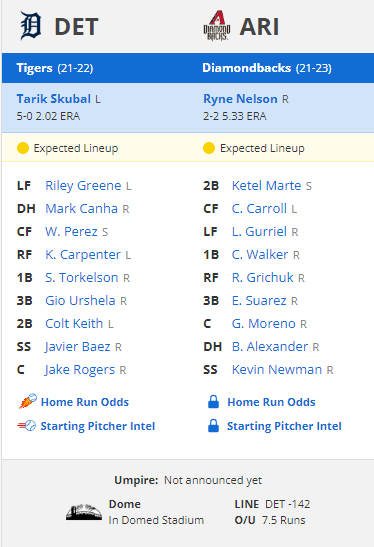Open S. Torkelson player page
This screenshot has width=374, height=547.
point(82,278)
